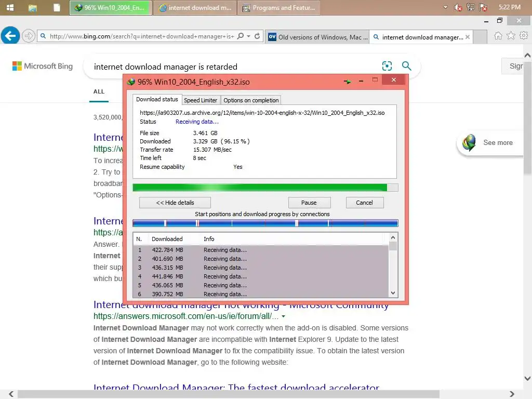Open the network status tray icon

point(471,7)
